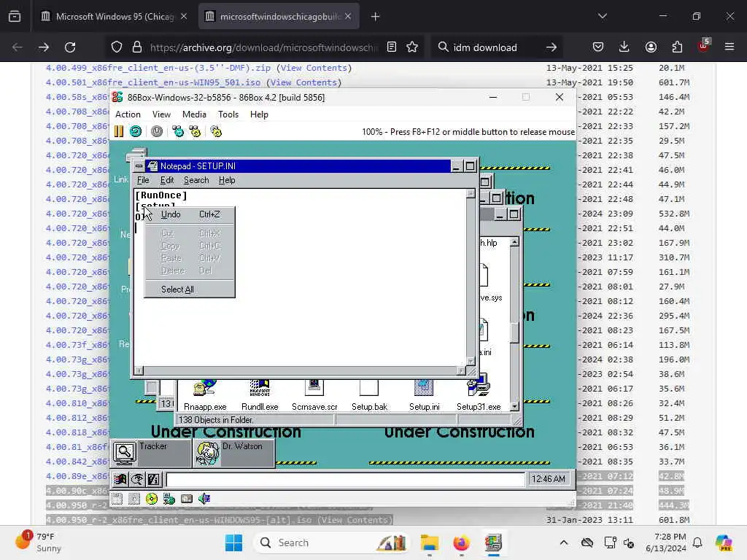This screenshot has height=560, width=747.
Task: Switch to the Microsoft Windows 95 tab
Action: 115,17
